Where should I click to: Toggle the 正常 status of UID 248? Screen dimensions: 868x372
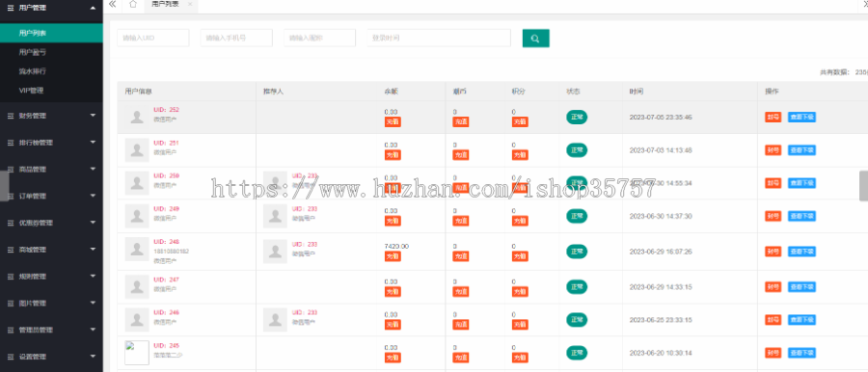[x=577, y=252]
